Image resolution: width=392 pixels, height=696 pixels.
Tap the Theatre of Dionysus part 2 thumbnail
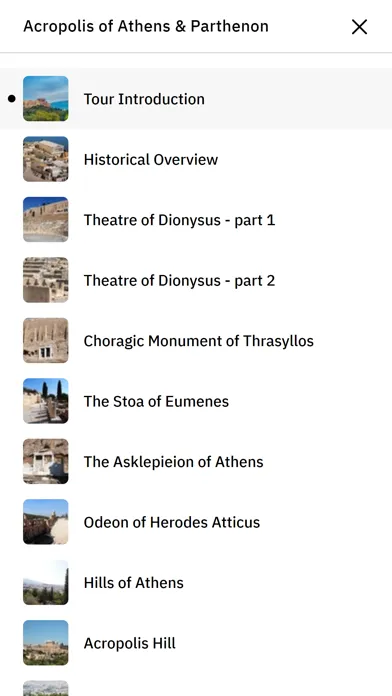[46, 280]
